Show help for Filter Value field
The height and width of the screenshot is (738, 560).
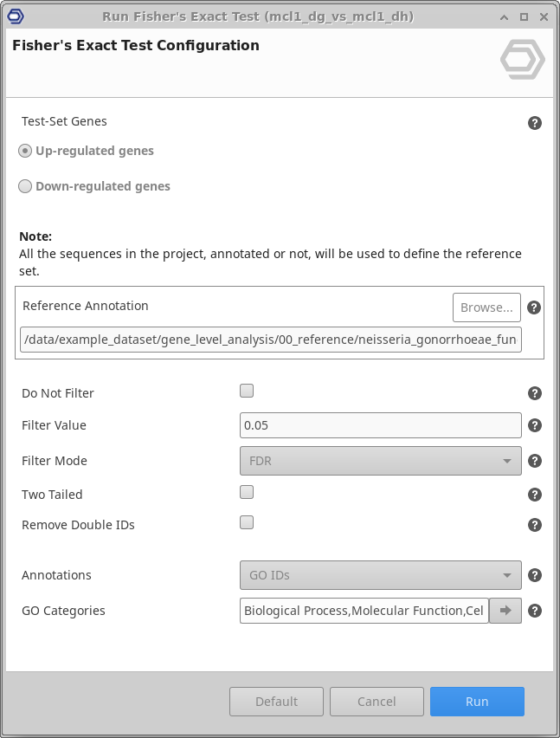pos(535,425)
